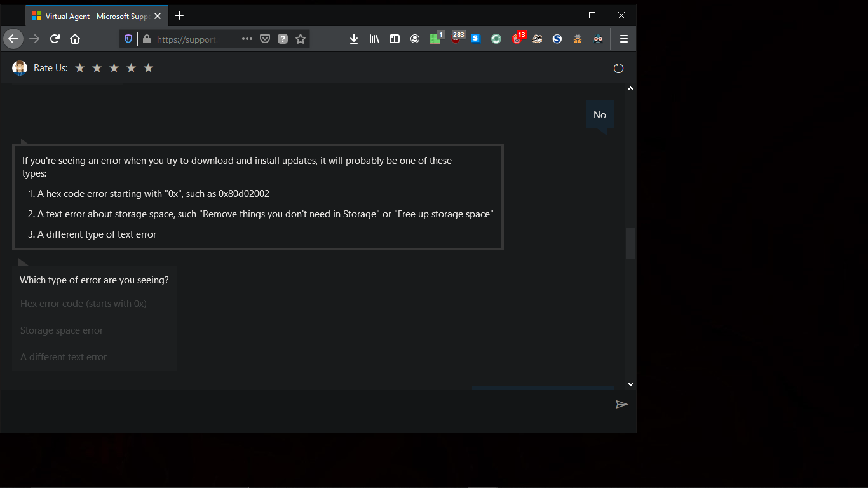Image resolution: width=868 pixels, height=488 pixels.
Task: Restart the chat with refresh icon
Action: tap(618, 68)
